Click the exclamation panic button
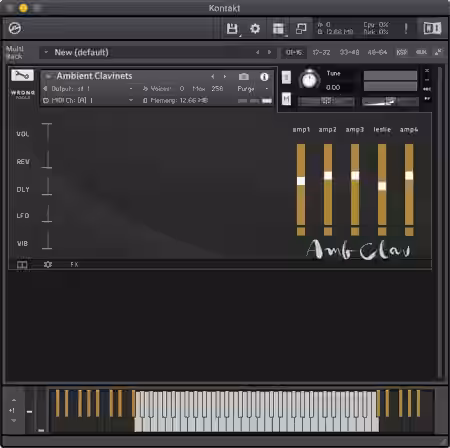450x448 pixels. click(406, 29)
